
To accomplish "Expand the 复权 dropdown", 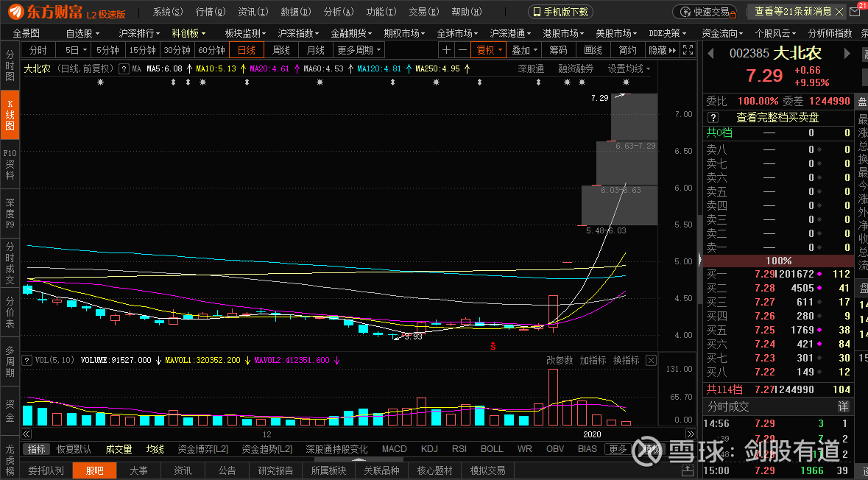I will tap(489, 50).
